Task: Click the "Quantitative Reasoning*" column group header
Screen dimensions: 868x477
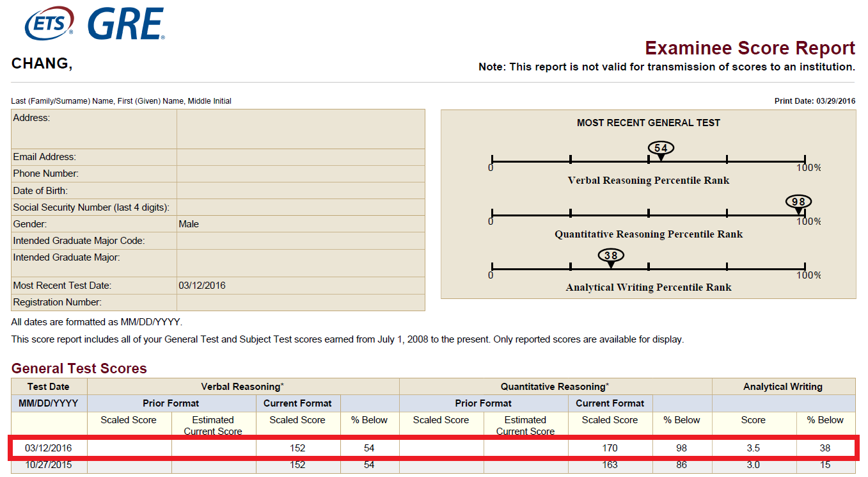Action: [x=555, y=387]
